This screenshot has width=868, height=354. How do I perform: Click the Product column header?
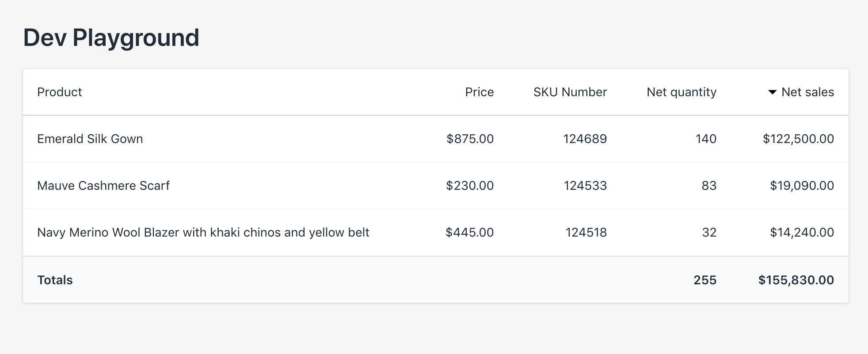tap(60, 92)
